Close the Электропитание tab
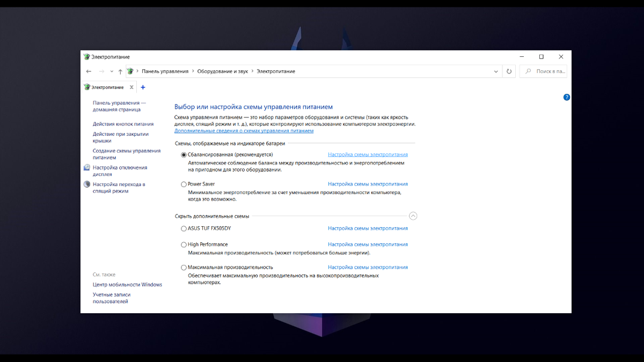 click(x=131, y=87)
